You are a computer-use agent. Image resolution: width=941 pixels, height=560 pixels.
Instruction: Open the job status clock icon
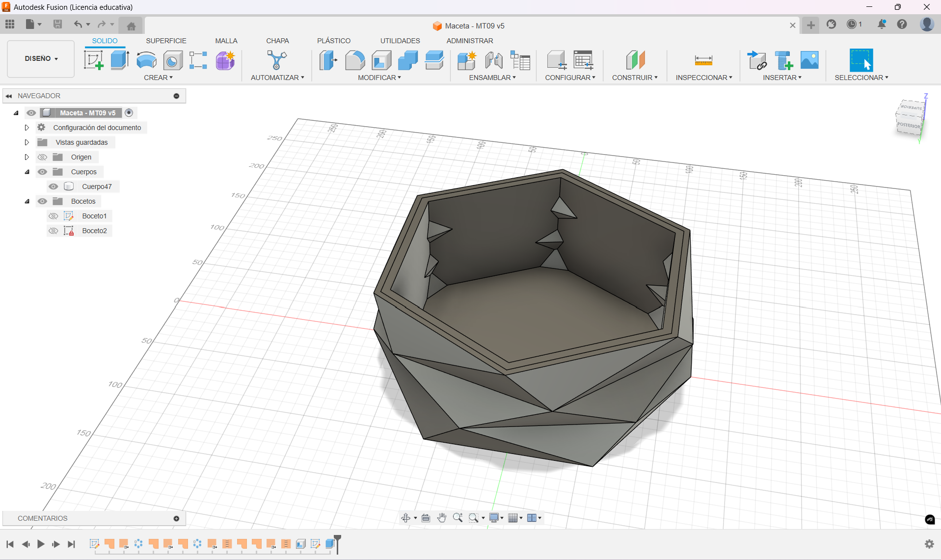coord(852,24)
